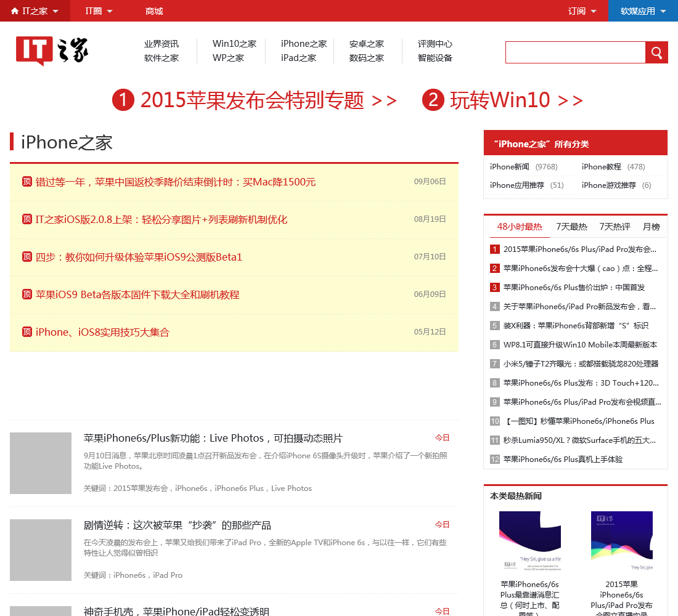Open 苹果iOS9 Beta各版本固件下载 article
678x616 pixels.
pyautogui.click(x=137, y=295)
